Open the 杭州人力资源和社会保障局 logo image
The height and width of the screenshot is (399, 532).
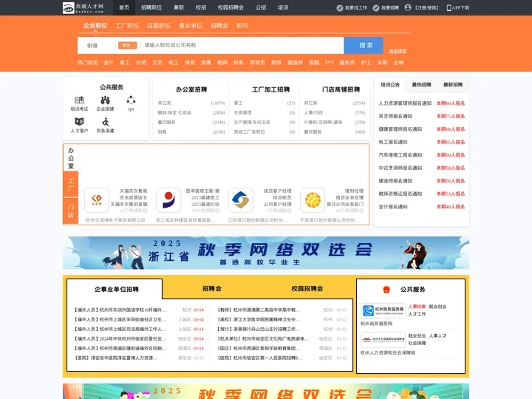[383, 340]
